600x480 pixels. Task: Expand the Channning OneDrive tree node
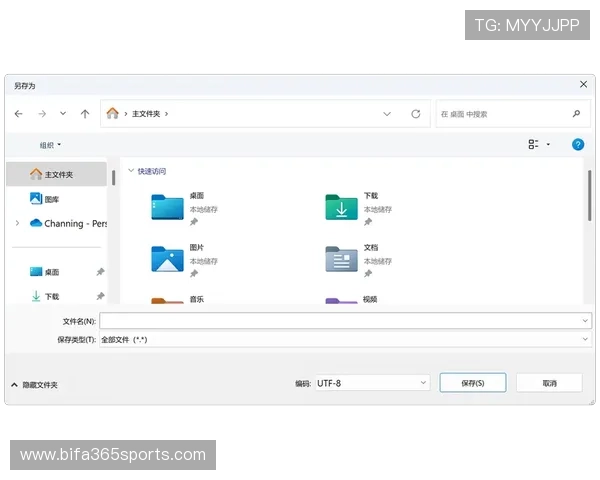17,223
